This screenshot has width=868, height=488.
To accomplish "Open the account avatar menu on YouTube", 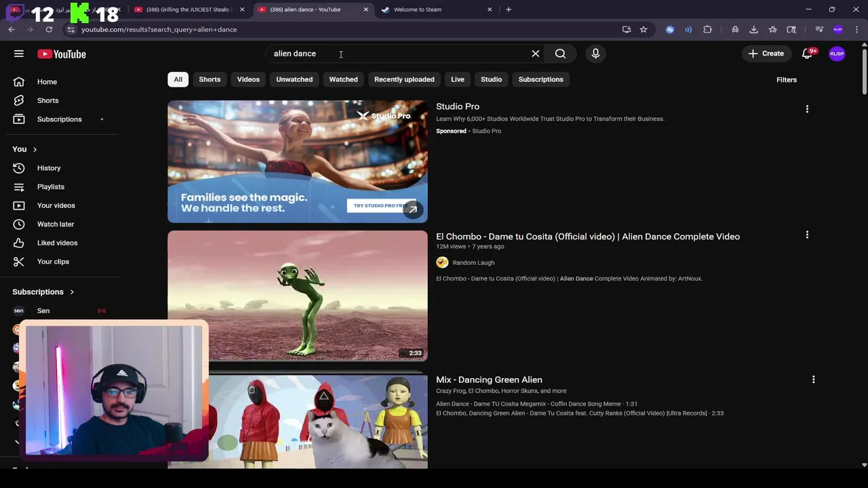I will 837,54.
